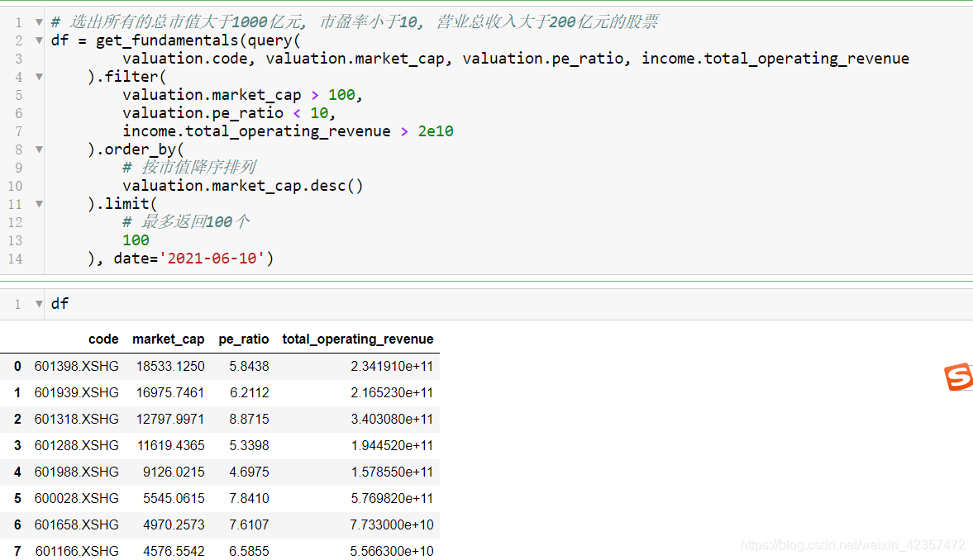The height and width of the screenshot is (560, 973).
Task: Click pe_ratio value 8.8715
Action: click(x=249, y=420)
